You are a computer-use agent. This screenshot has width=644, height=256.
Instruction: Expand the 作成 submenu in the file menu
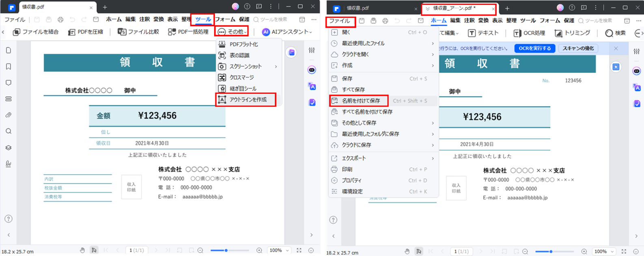click(x=383, y=65)
